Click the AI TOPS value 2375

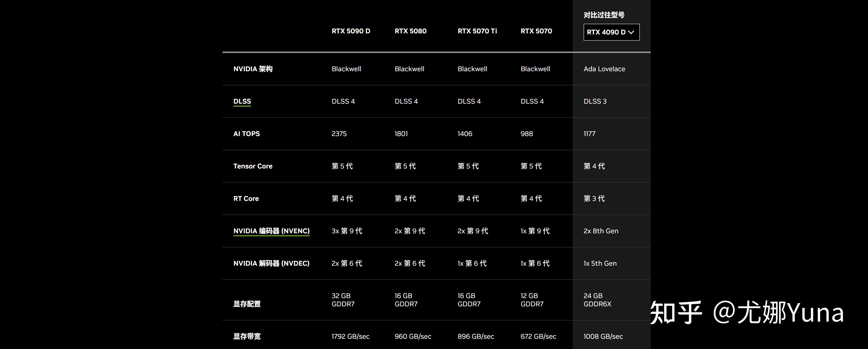[x=339, y=134]
